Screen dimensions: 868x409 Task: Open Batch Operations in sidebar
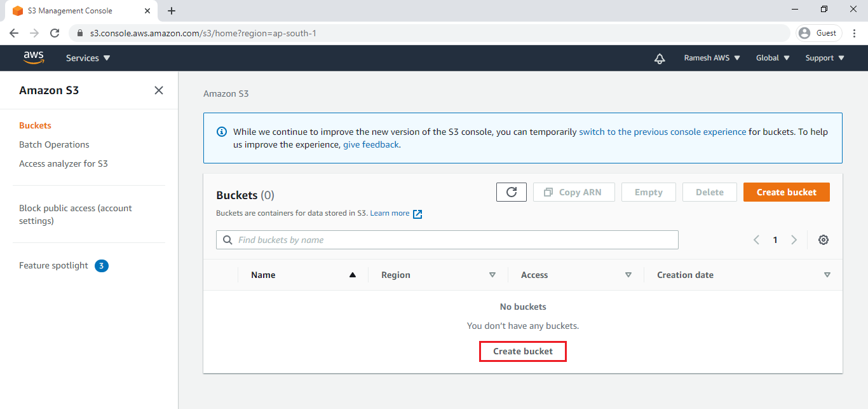click(54, 144)
